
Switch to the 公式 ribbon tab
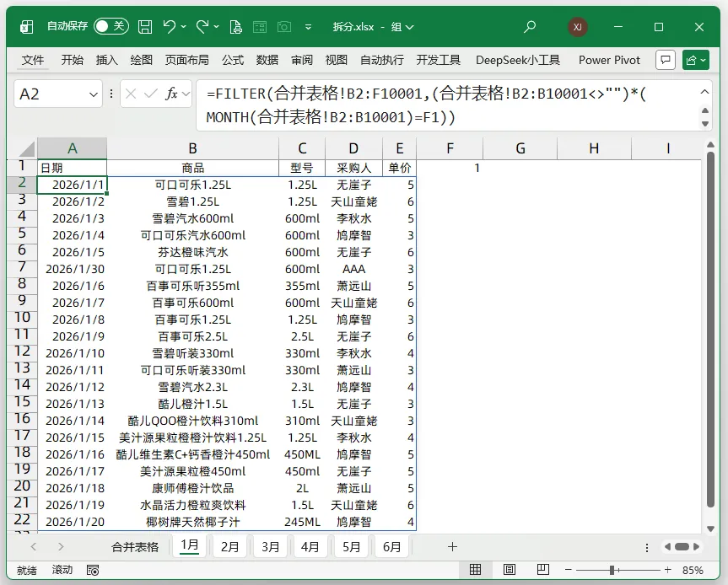(233, 60)
